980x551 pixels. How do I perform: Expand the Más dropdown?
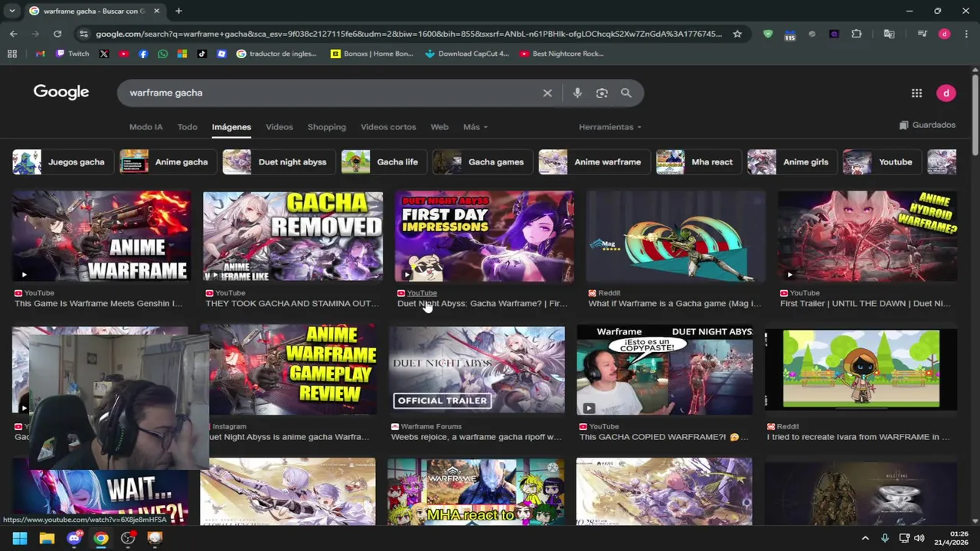pos(475,127)
